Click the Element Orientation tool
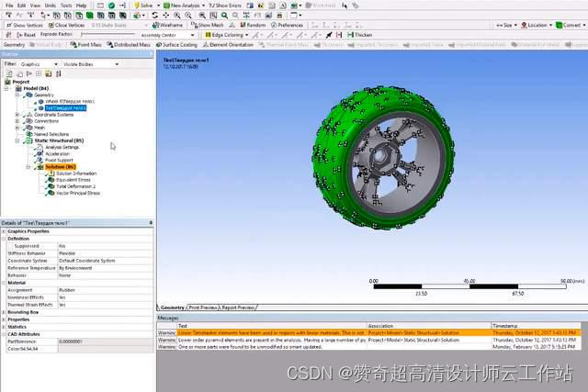The width and height of the screenshot is (588, 392). (228, 45)
